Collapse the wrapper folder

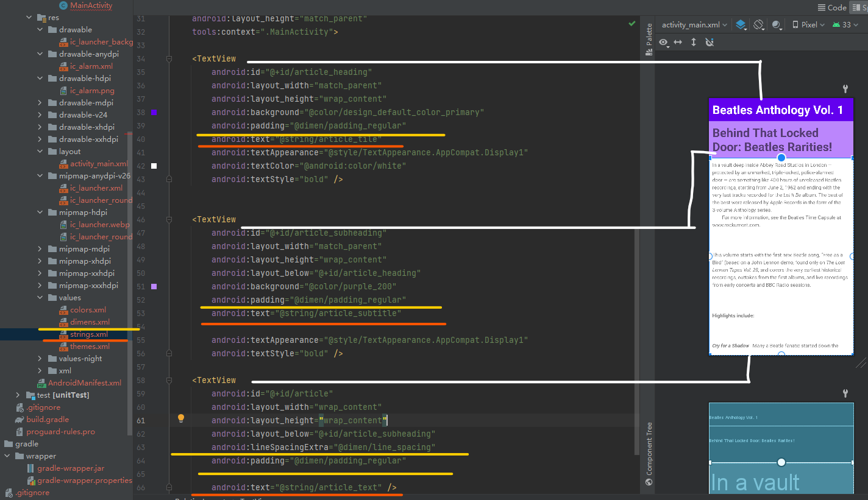7,456
